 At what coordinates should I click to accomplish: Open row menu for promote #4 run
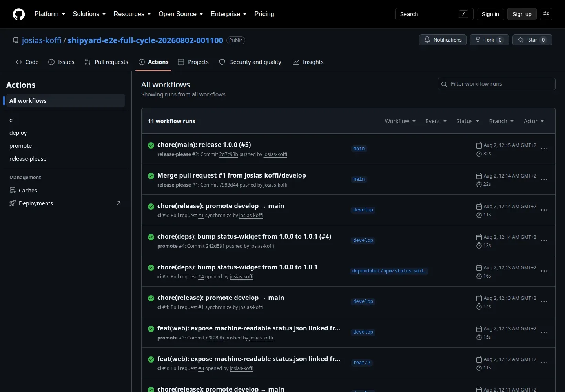point(544,241)
